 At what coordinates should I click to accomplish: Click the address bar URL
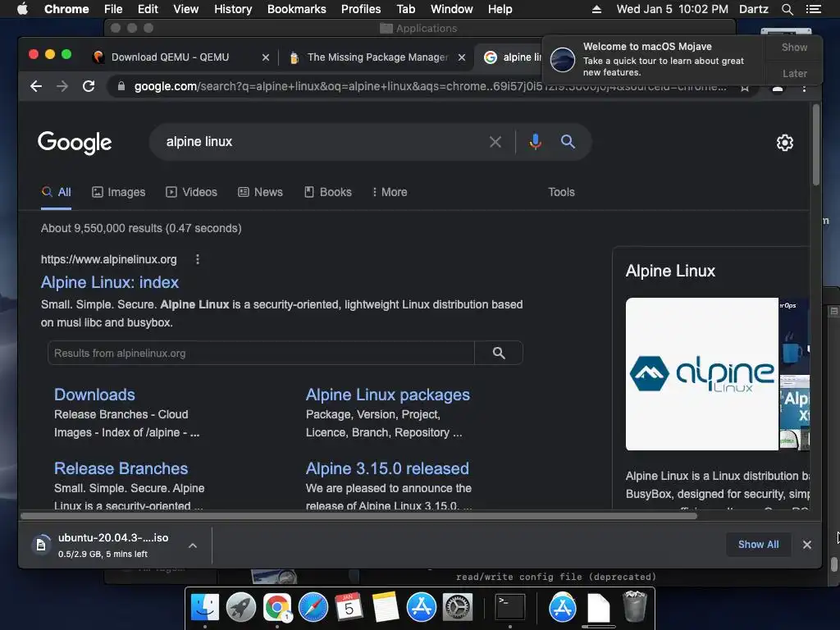428,86
